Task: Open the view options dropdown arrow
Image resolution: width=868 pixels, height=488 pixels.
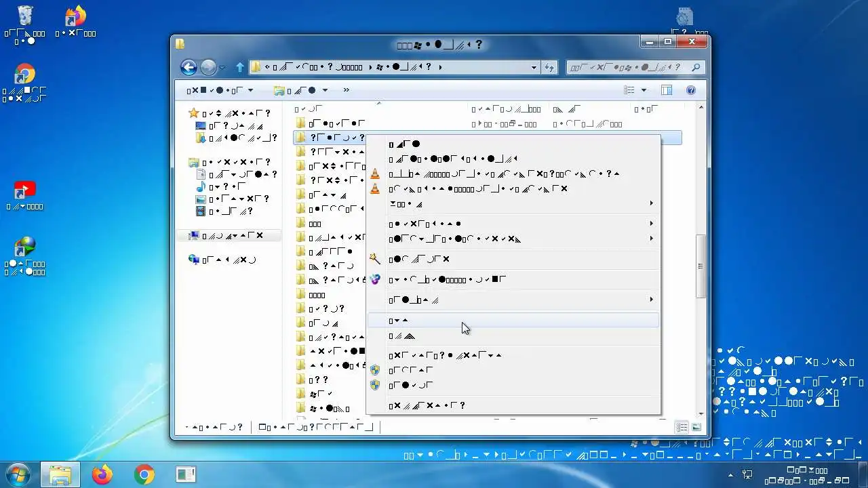Action: 644,90
